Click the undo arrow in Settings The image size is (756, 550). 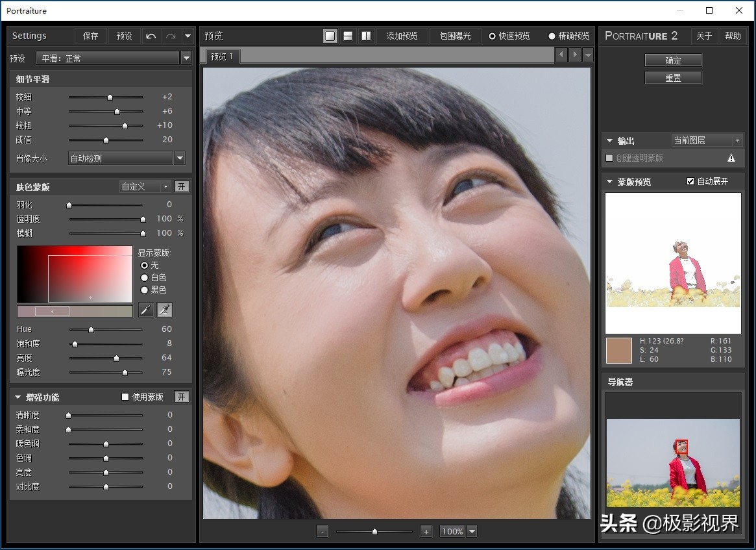pyautogui.click(x=151, y=36)
